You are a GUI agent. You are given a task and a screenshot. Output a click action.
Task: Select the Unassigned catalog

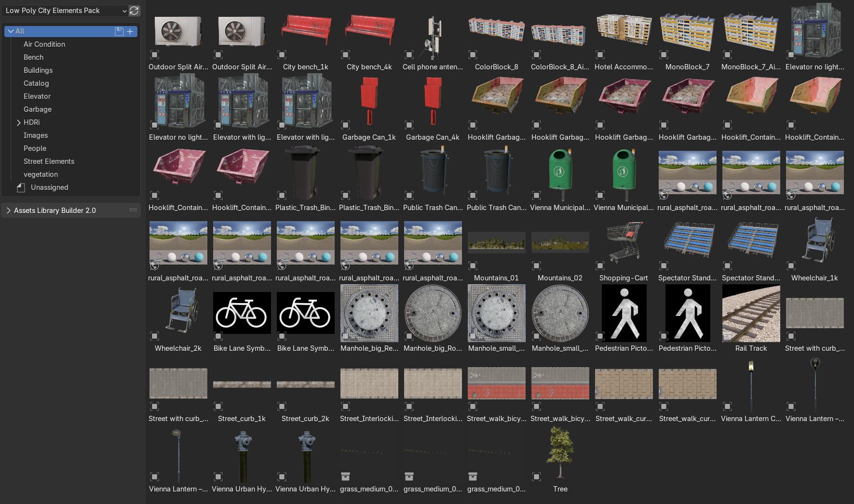click(x=50, y=187)
